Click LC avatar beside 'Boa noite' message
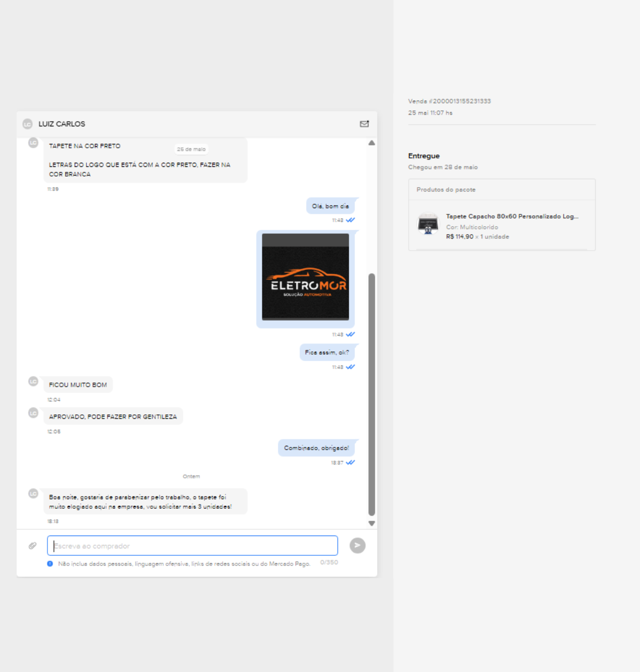The height and width of the screenshot is (672, 640). 33,493
